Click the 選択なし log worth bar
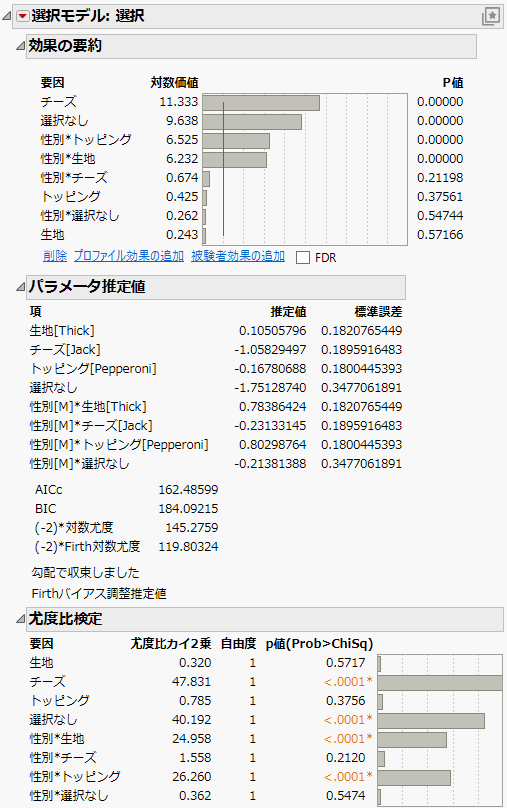 click(252, 122)
